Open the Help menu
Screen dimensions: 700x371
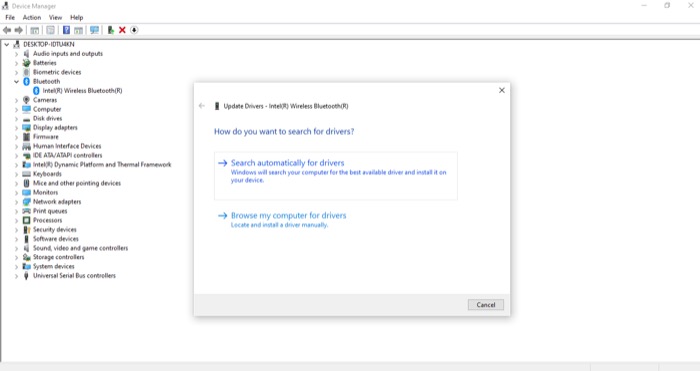(x=76, y=17)
